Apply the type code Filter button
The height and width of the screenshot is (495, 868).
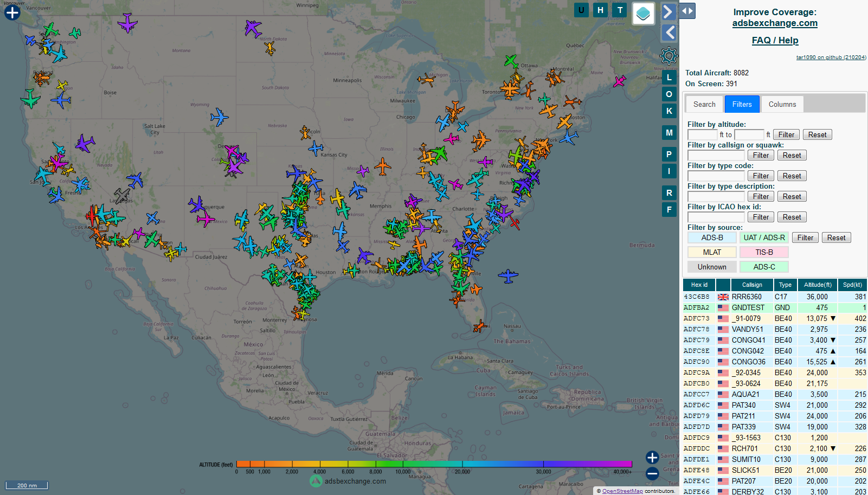(x=761, y=176)
